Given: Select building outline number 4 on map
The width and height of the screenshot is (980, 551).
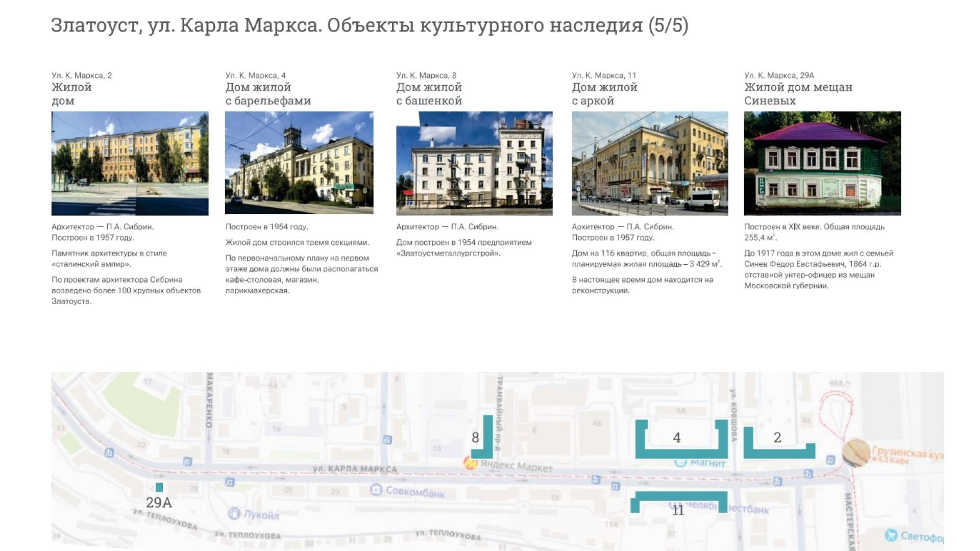Looking at the screenshot, I should (681, 453).
